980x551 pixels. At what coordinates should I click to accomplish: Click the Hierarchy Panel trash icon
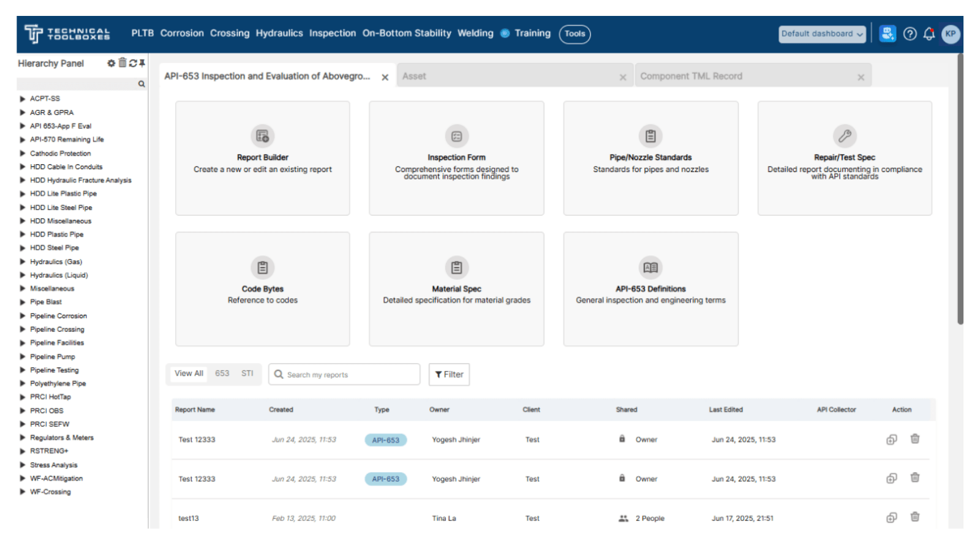click(x=123, y=62)
